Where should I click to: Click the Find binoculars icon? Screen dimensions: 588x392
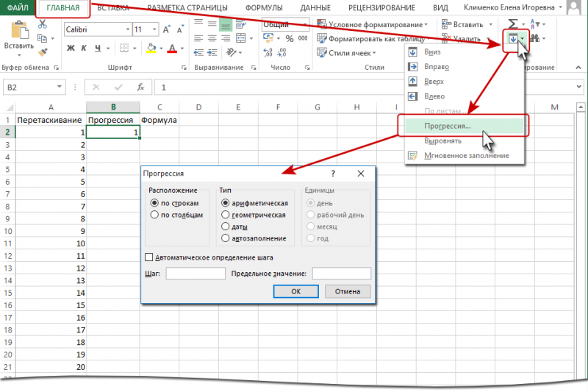pyautogui.click(x=535, y=38)
